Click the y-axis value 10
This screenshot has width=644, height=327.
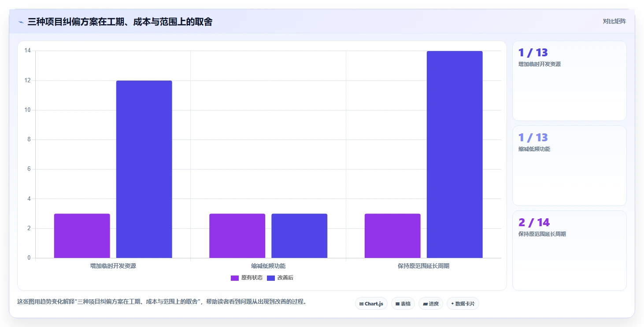[27, 110]
